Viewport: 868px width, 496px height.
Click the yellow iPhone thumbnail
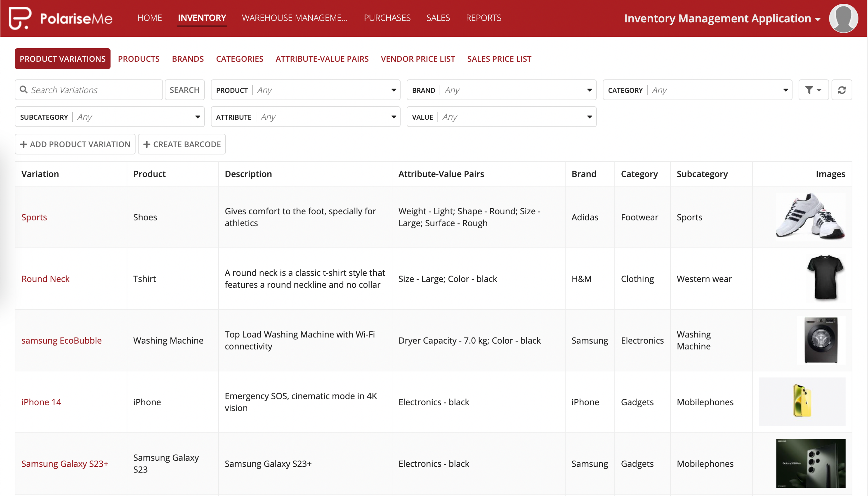(x=802, y=402)
